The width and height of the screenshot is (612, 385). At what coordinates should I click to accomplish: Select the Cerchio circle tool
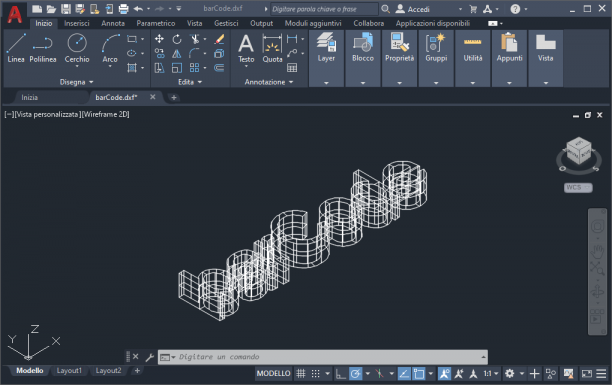click(x=77, y=48)
